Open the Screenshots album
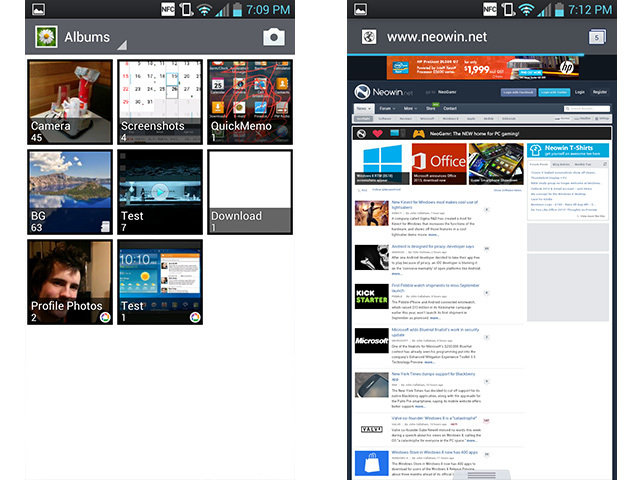The width and height of the screenshot is (640, 480). tap(160, 102)
